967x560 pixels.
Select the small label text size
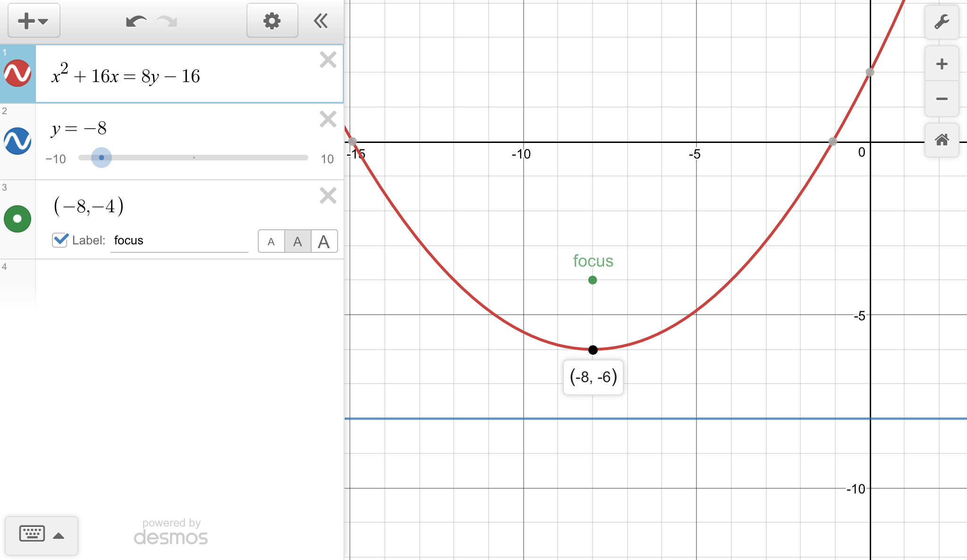(x=271, y=242)
